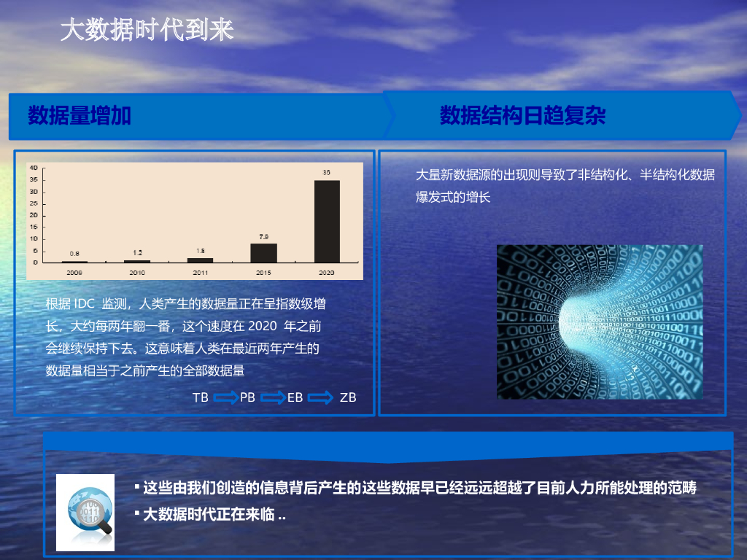Image resolution: width=747 pixels, height=560 pixels.
Task: Select the blue arrow between PB and EB
Action: click(272, 398)
